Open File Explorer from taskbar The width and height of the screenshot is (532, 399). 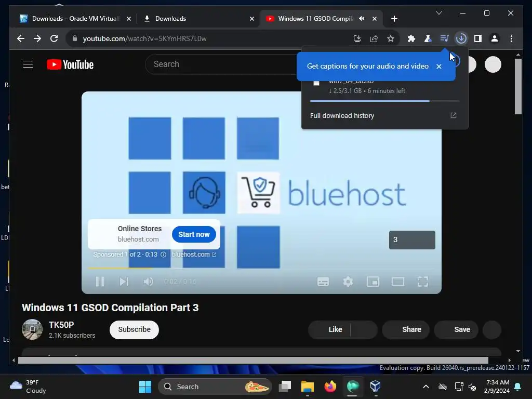tap(308, 387)
